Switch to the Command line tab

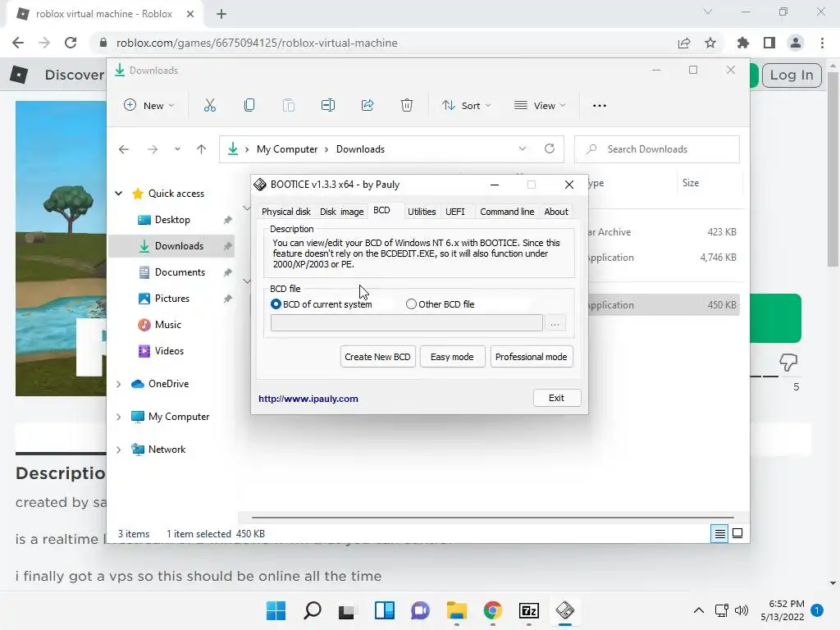(x=507, y=212)
